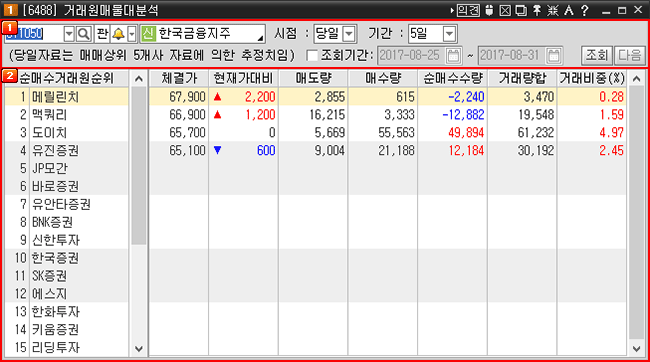Click the bell alert icon
This screenshot has width=650, height=362.
pyautogui.click(x=119, y=34)
